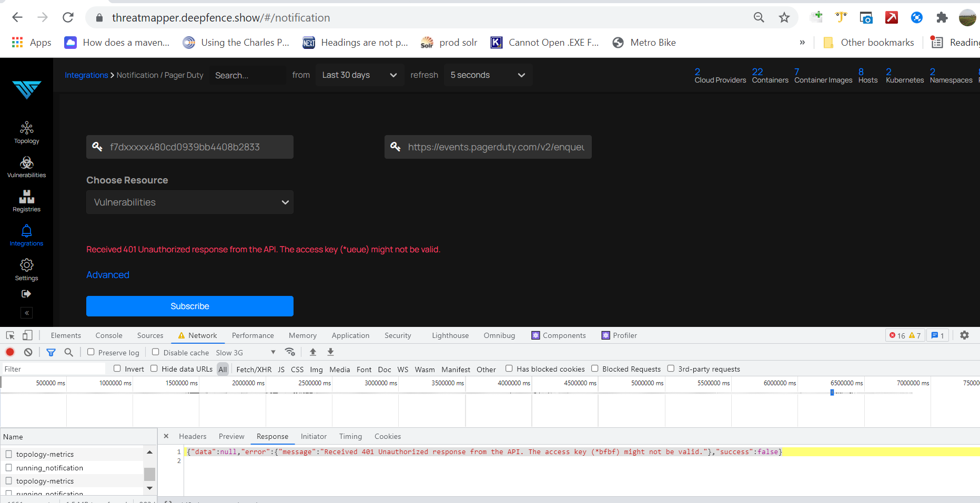
Task: Check Blocked Requests checkbox
Action: [594, 368]
